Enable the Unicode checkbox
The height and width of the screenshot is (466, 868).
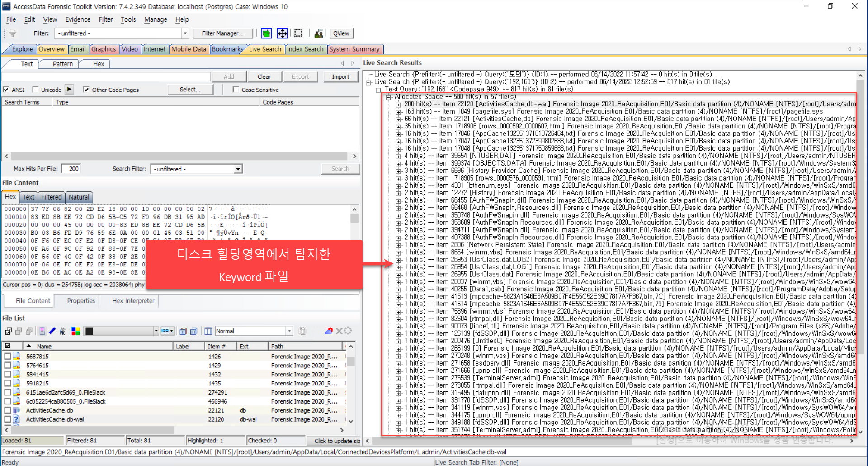[x=35, y=90]
